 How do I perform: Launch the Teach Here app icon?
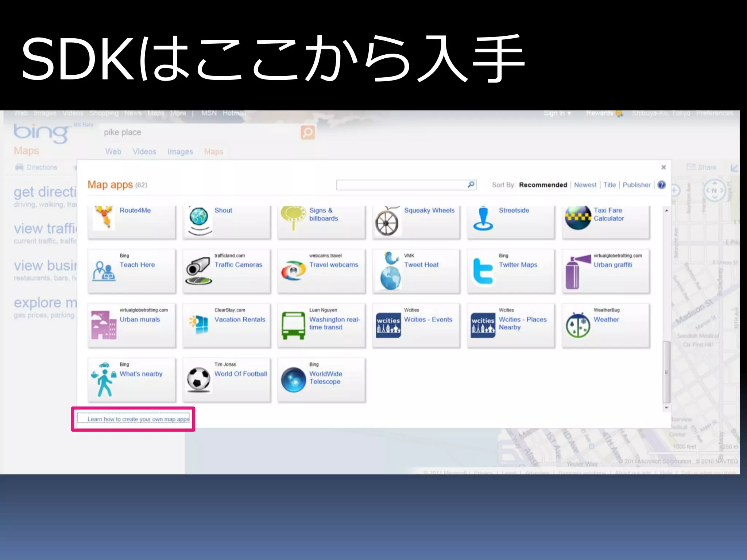coord(104,271)
